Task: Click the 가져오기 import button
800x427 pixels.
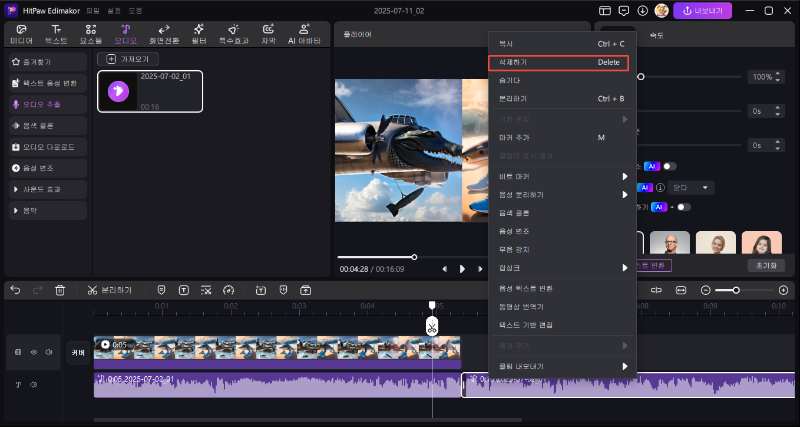Action: [x=128, y=59]
